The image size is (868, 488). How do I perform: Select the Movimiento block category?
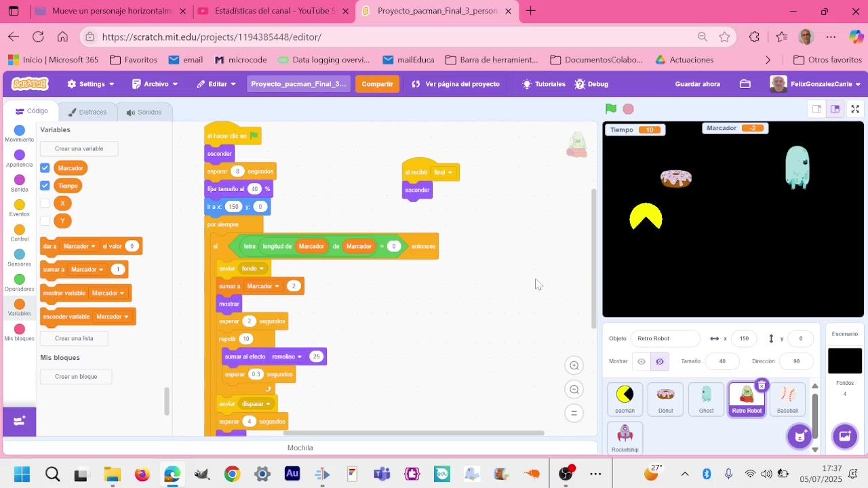[x=20, y=134]
